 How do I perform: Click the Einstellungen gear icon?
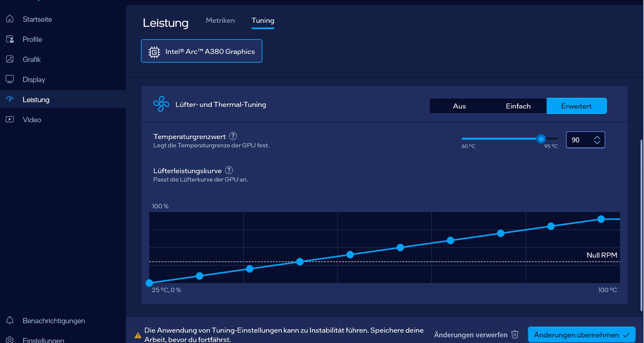(10, 340)
